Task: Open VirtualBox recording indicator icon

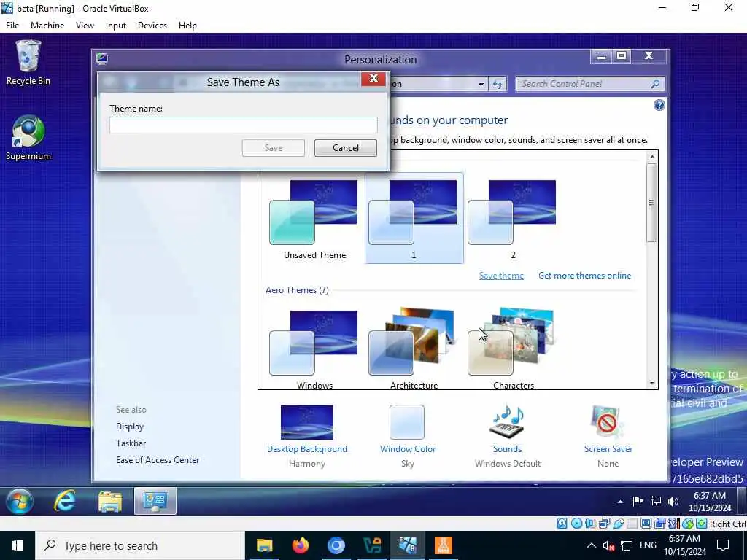Action: [659, 524]
